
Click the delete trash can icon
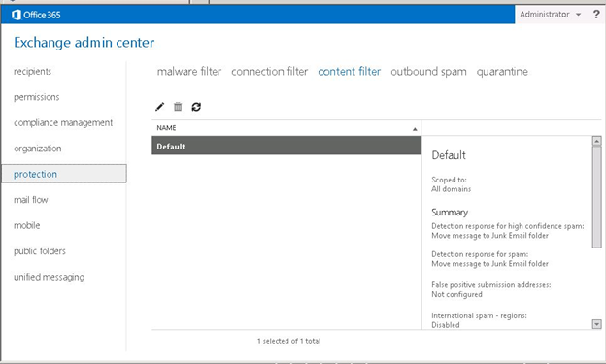[178, 107]
